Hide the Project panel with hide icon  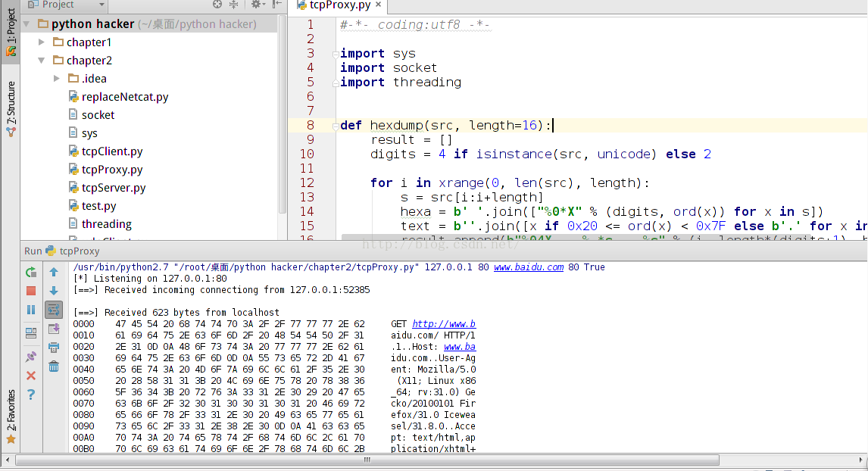point(276,5)
